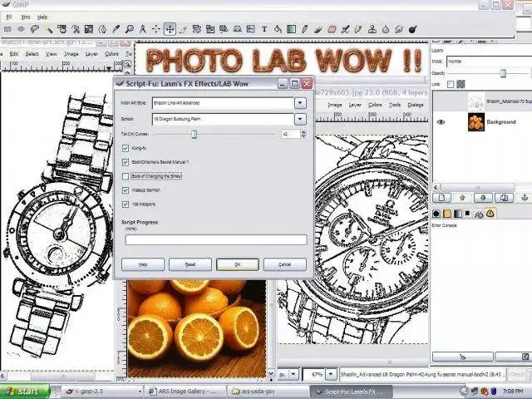Select the Dodge/Burn tool
Screen dimensions: 532x399
412,30
